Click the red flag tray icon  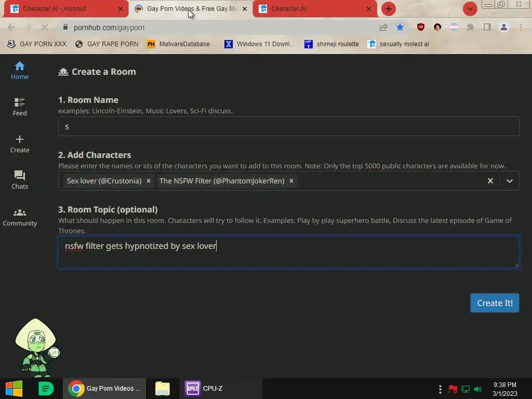[x=453, y=389]
